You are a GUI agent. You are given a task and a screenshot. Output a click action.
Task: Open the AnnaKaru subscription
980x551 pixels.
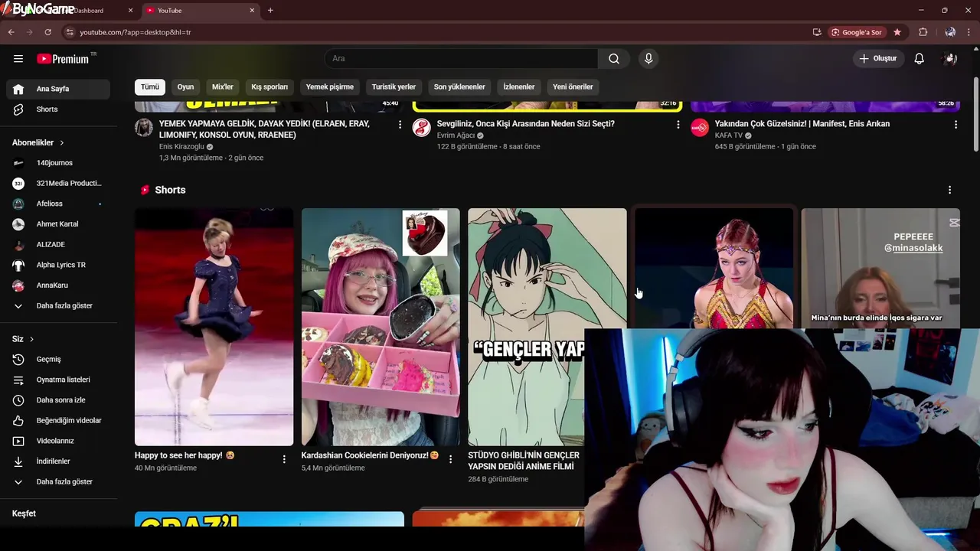pos(58,285)
